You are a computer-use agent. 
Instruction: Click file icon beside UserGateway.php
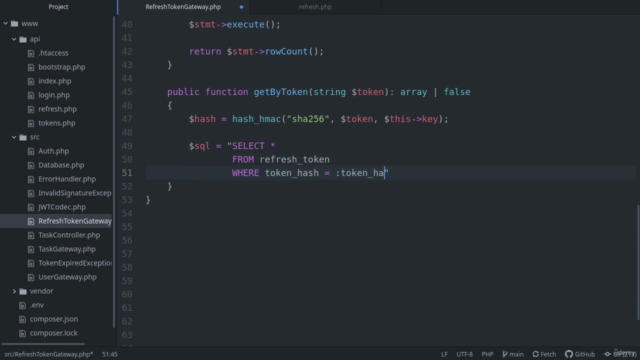click(x=31, y=277)
